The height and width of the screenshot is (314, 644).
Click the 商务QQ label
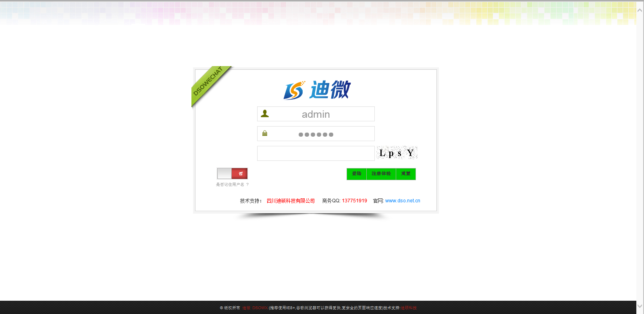331,201
